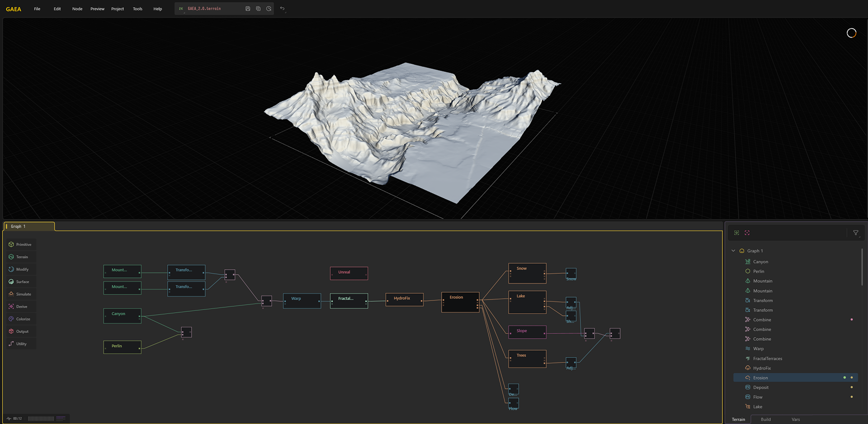
Task: Open the 2K resolution dropdown
Action: (181, 9)
